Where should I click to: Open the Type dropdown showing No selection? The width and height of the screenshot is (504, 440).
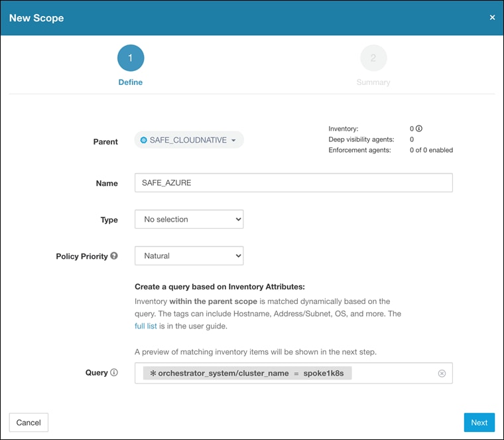point(189,219)
